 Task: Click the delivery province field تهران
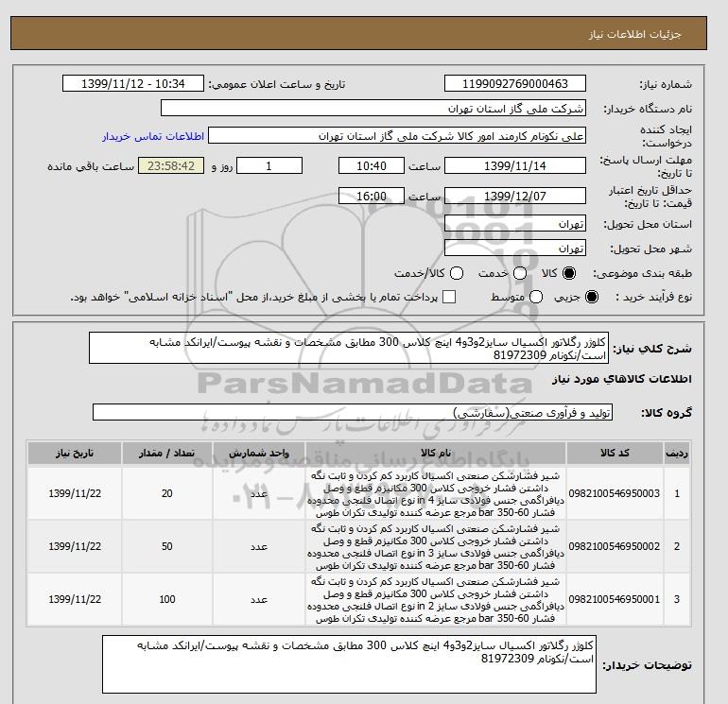(x=515, y=224)
